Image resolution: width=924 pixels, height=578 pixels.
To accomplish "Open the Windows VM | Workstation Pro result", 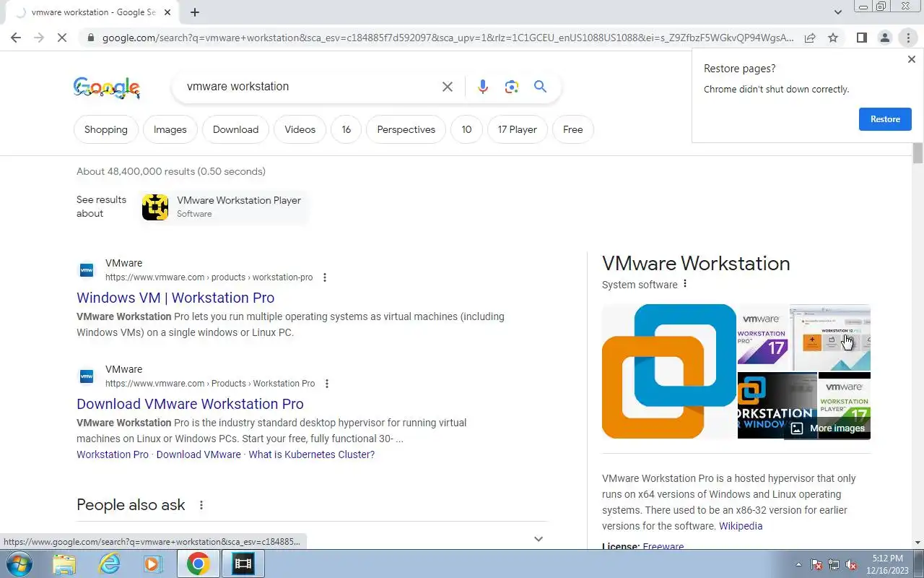I will pyautogui.click(x=175, y=298).
